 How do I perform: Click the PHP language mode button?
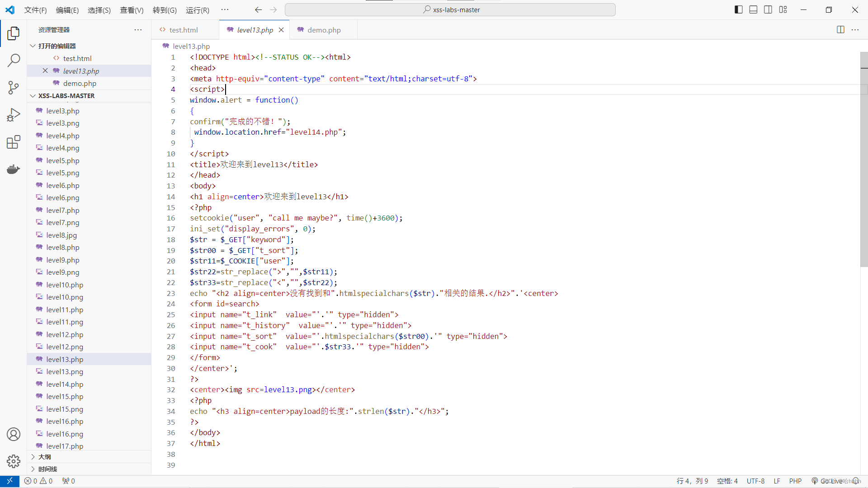tap(795, 481)
